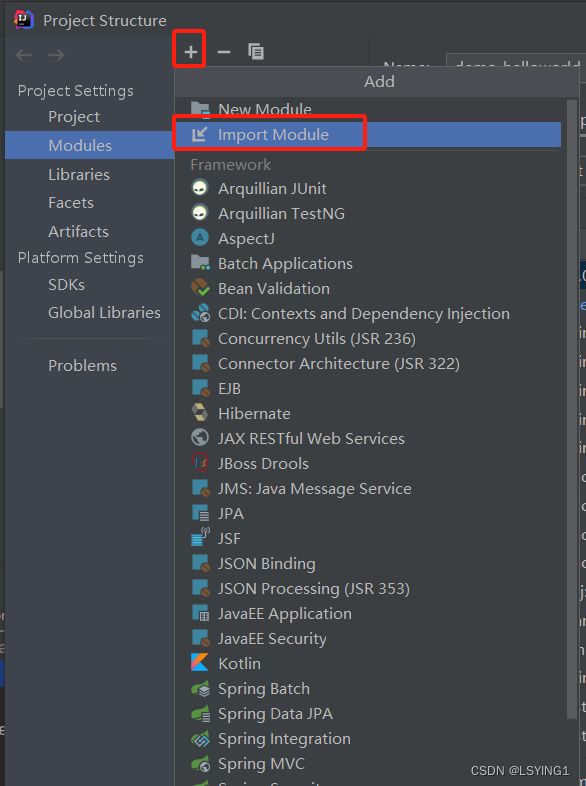Click the New Module folder icon
Screen dimensions: 586x786
pyautogui.click(x=201, y=109)
